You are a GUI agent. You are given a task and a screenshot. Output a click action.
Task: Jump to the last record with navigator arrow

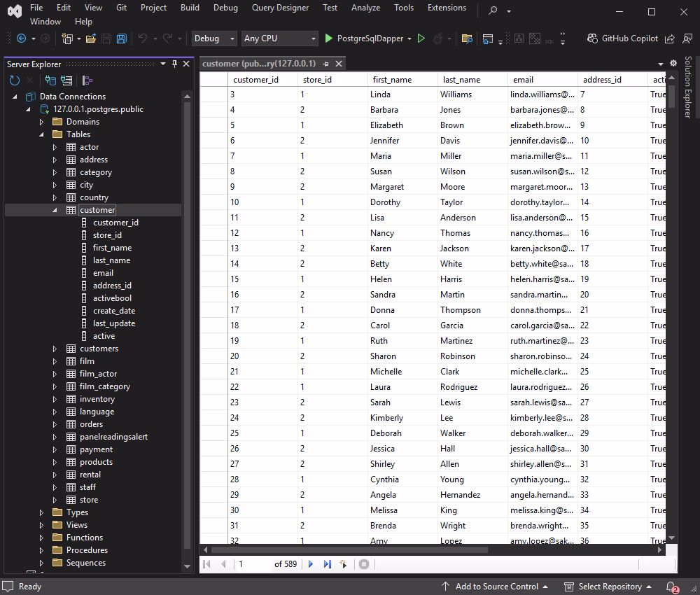tap(327, 563)
